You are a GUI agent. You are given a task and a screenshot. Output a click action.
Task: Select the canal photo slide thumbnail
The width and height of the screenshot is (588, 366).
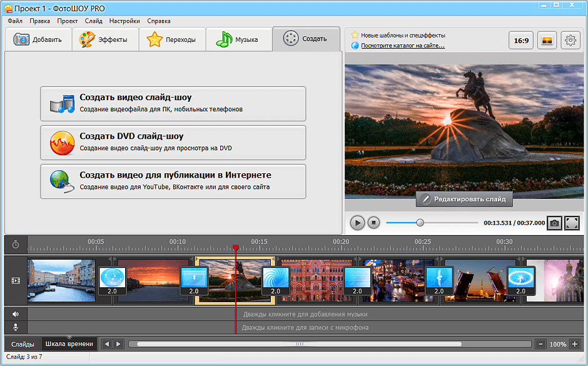(x=61, y=281)
